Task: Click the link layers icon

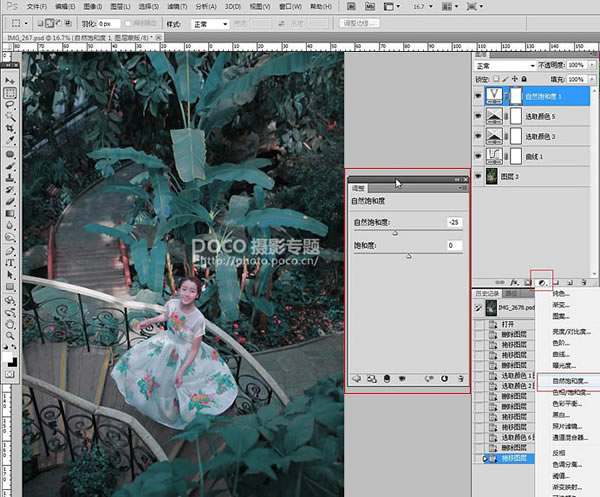Action: point(500,282)
